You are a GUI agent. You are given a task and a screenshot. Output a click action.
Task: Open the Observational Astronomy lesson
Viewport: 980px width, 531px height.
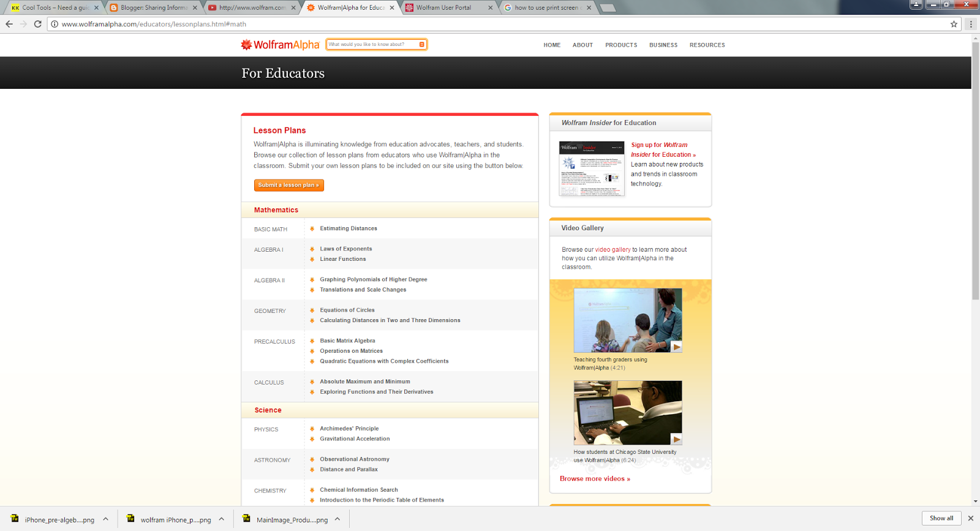tap(355, 459)
